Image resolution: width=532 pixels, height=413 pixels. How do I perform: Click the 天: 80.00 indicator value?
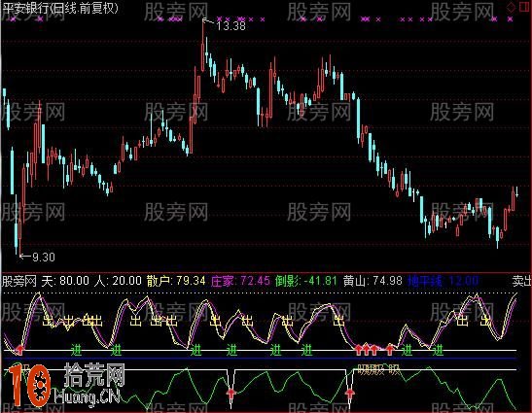point(65,281)
